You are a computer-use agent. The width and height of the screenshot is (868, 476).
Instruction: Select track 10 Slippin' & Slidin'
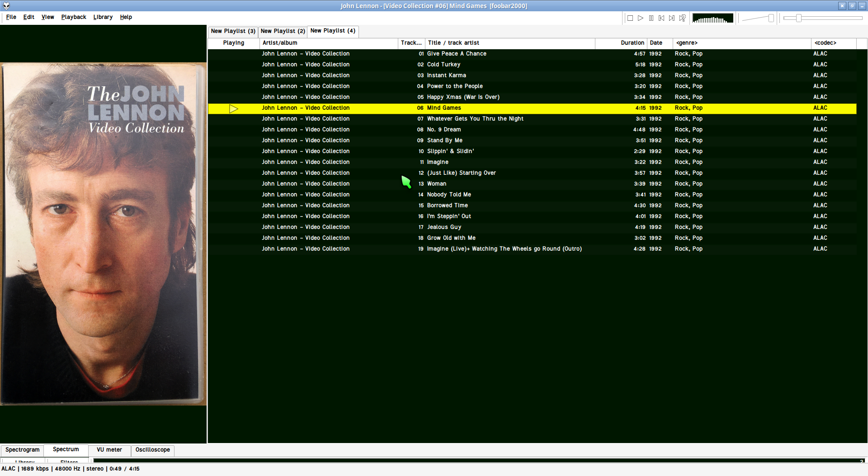point(532,151)
